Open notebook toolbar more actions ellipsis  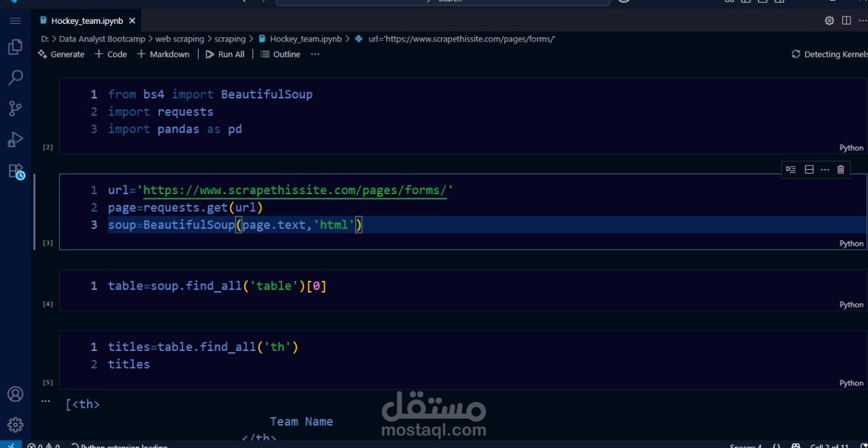click(315, 54)
